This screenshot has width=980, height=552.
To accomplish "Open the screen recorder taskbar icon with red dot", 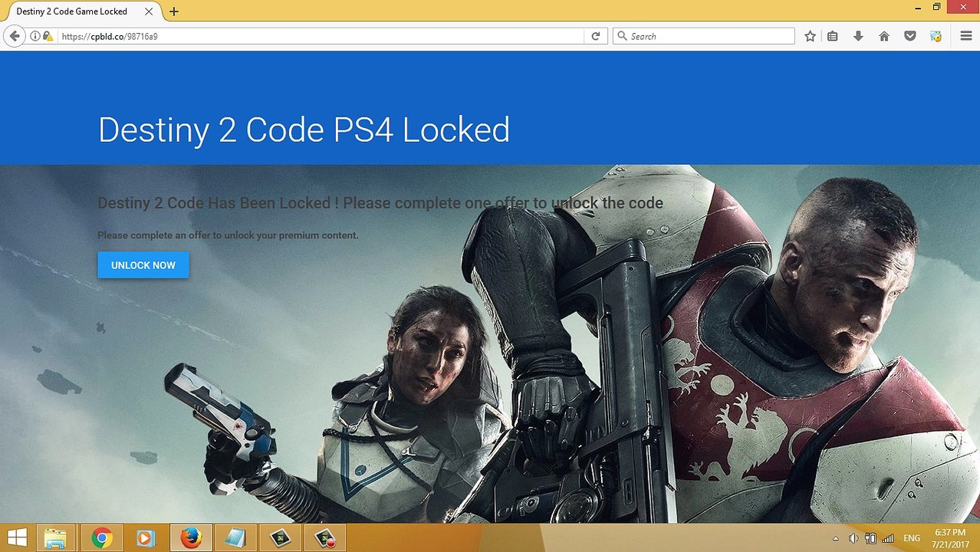I will [324, 538].
